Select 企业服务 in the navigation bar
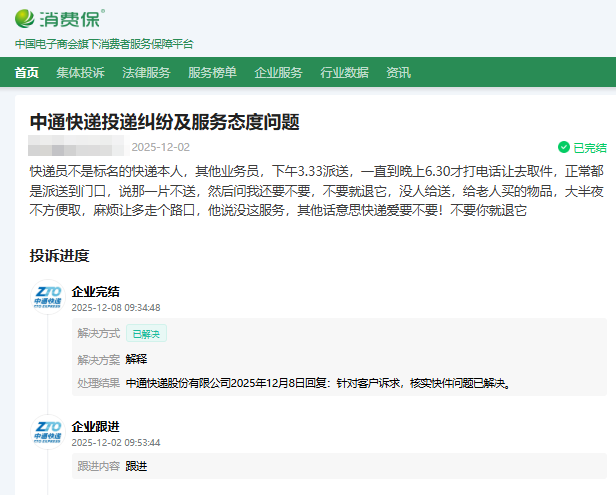Viewport: 616px width, 495px height. pos(278,72)
